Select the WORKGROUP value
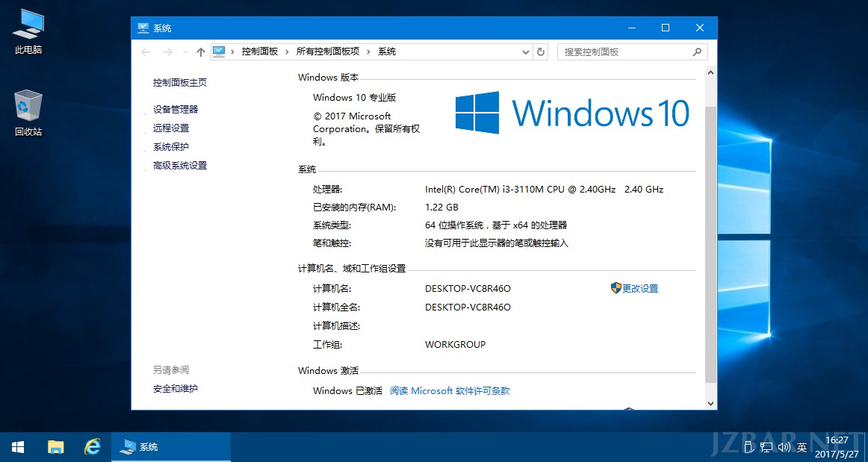 (455, 344)
